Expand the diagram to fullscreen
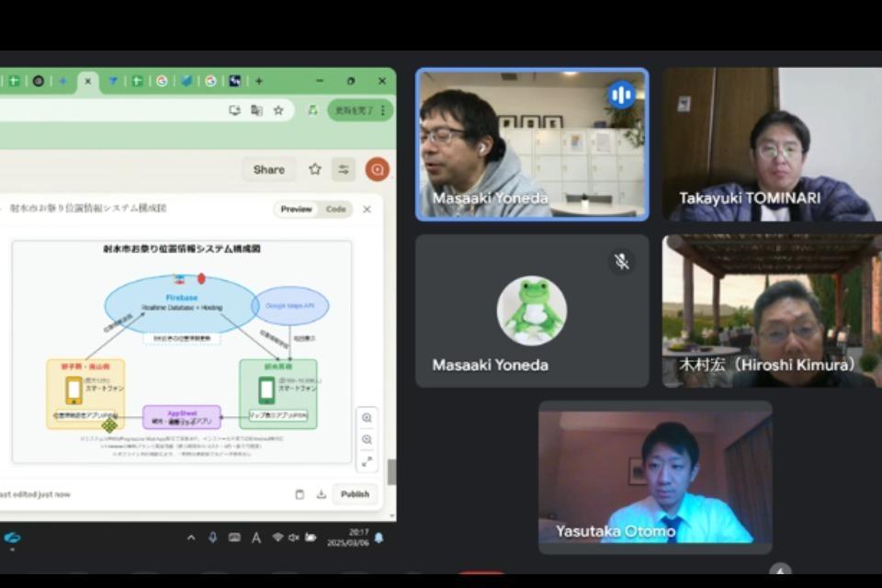 367,461
